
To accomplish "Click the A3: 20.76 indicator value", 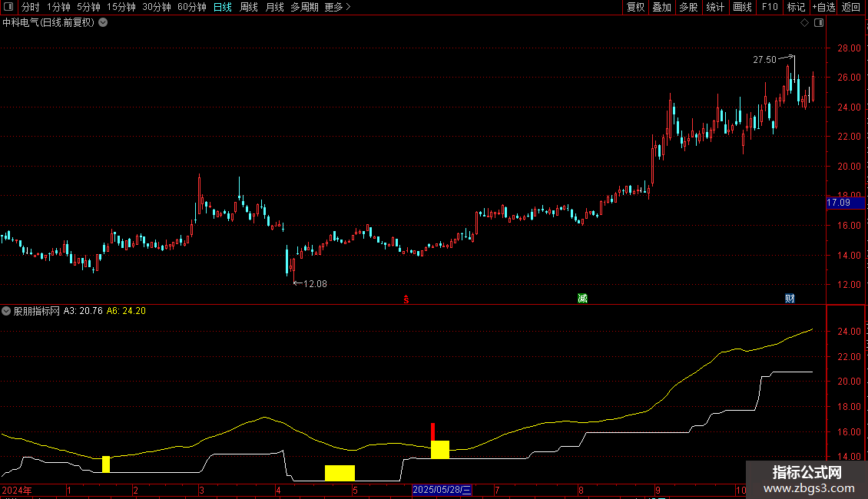I will 83,311.
